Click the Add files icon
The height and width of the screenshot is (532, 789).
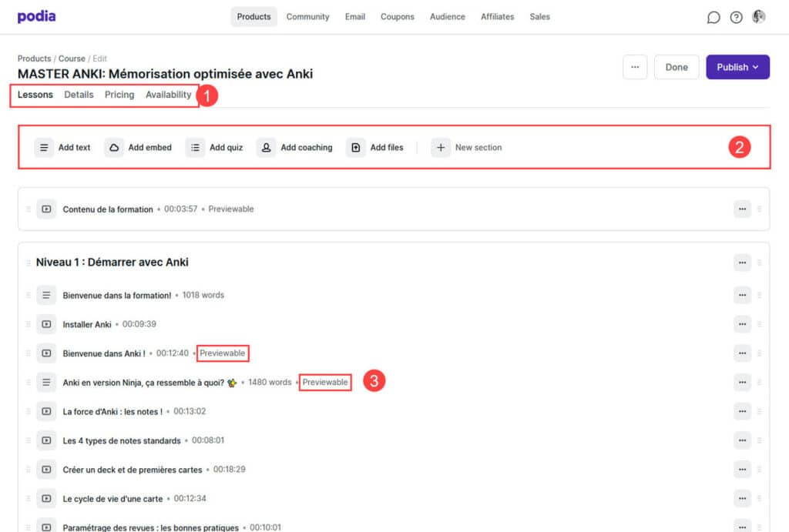[356, 147]
